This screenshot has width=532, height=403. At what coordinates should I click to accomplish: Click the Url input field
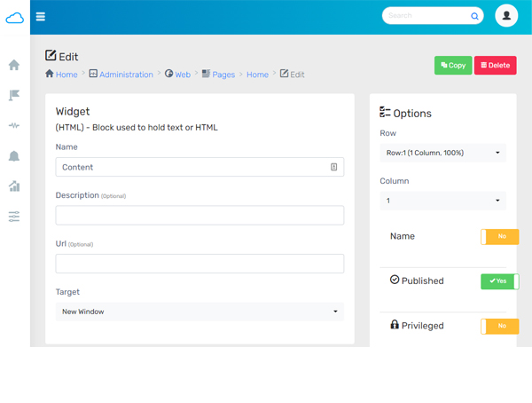(x=199, y=264)
